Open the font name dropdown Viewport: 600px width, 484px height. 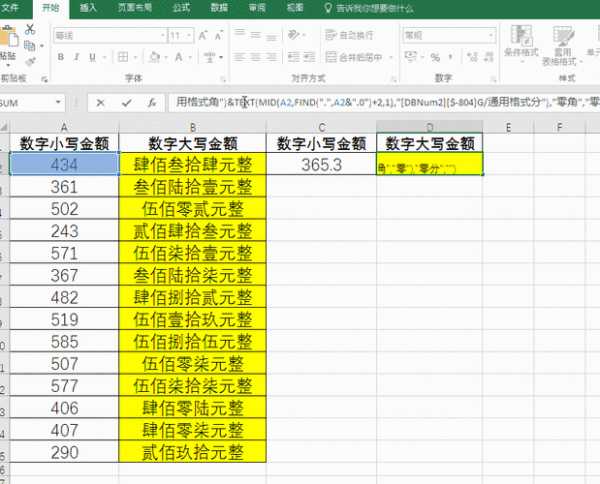(x=163, y=36)
